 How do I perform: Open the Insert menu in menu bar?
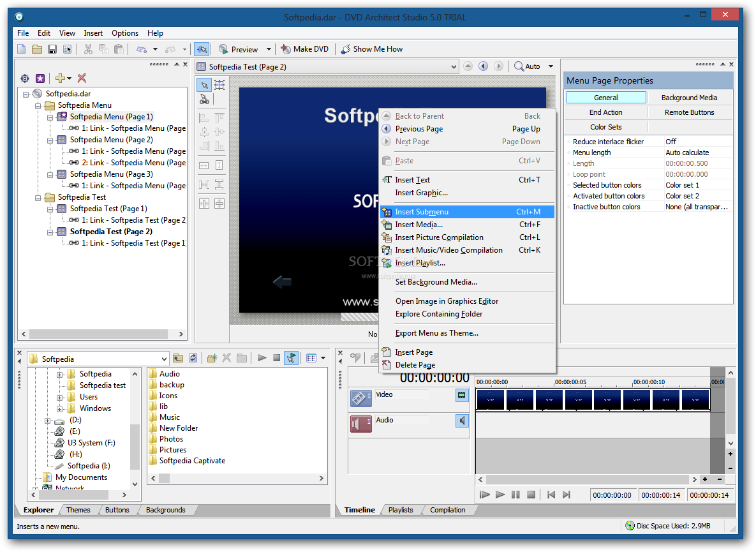(x=93, y=33)
